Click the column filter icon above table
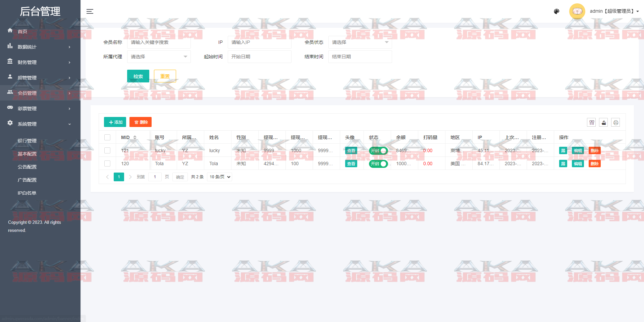Image resolution: width=644 pixels, height=322 pixels. [591, 123]
